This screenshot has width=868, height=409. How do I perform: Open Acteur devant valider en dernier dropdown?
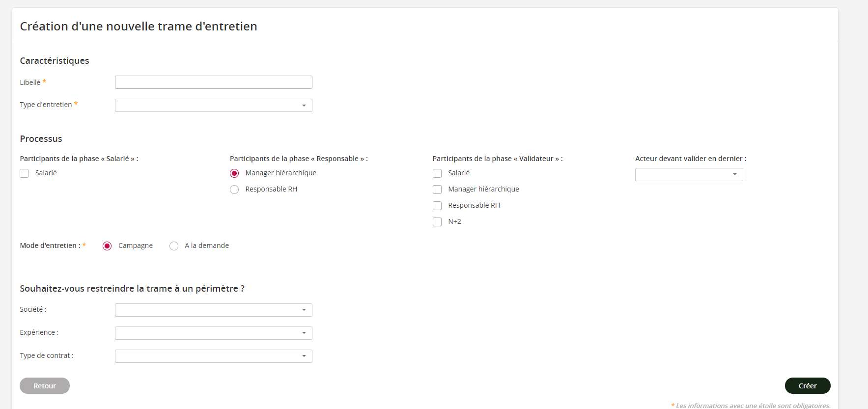click(689, 175)
